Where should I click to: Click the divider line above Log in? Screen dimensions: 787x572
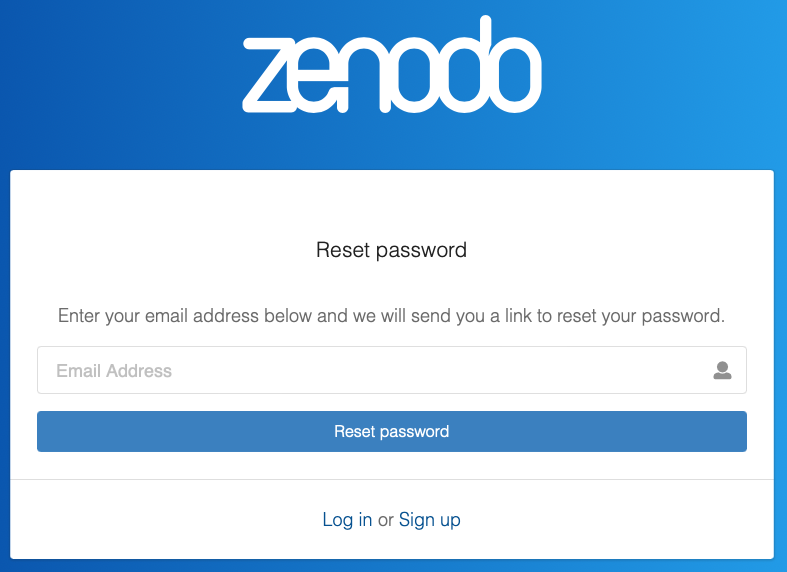point(391,480)
